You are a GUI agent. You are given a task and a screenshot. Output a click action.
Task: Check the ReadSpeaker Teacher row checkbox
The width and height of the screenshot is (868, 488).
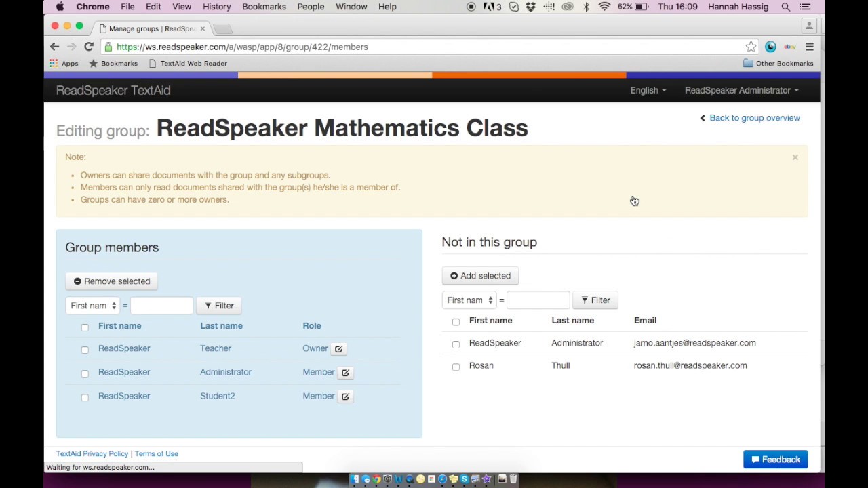pos(85,350)
